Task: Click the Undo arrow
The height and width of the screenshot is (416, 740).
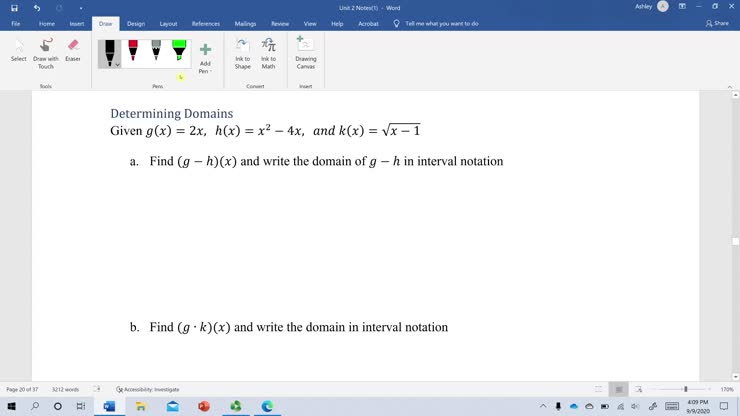Action: tap(37, 7)
